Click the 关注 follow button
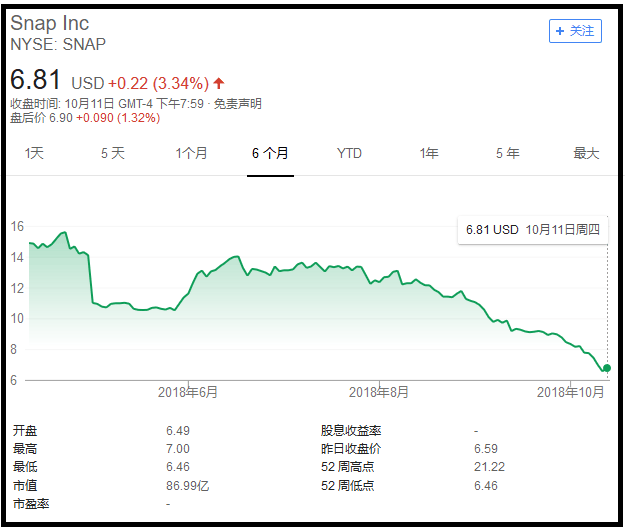The height and width of the screenshot is (527, 625). (x=575, y=31)
